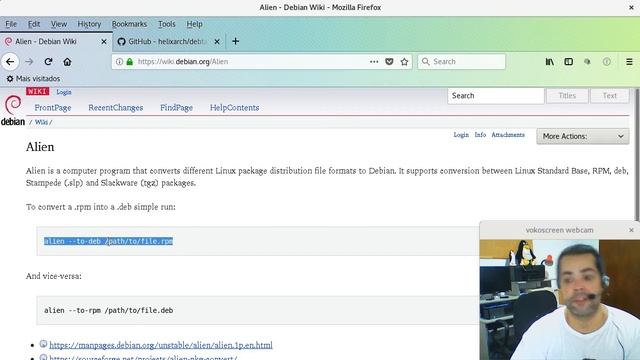Click the red WIKI badge

tap(38, 91)
